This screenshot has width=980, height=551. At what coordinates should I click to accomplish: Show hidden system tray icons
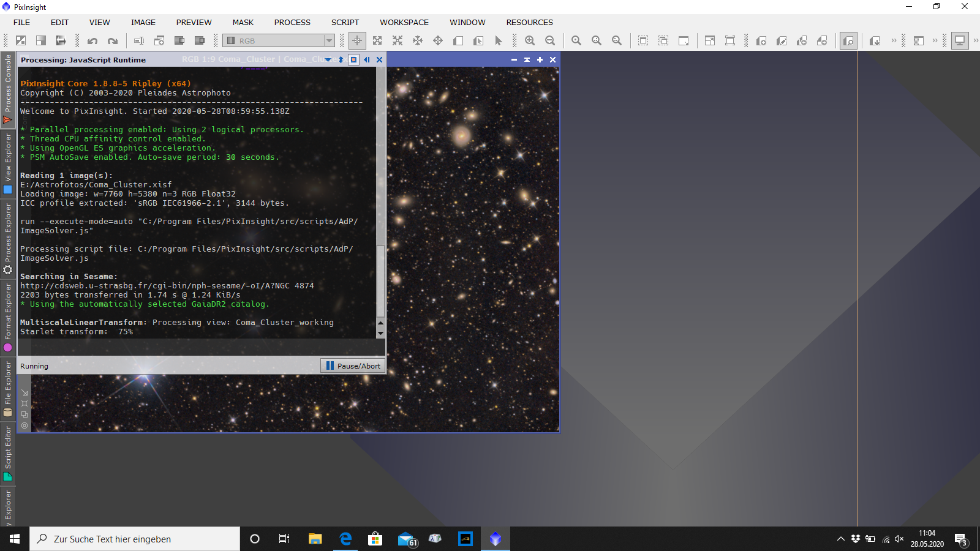840,539
